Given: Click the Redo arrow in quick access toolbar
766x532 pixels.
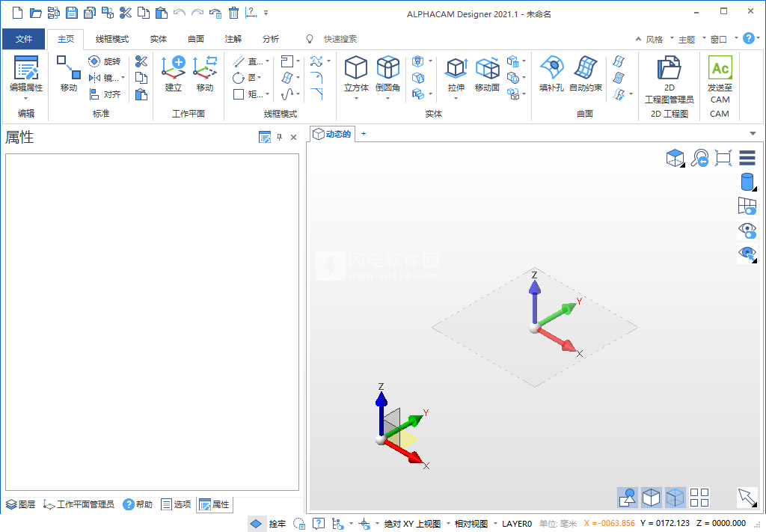Looking at the screenshot, I should (197, 13).
